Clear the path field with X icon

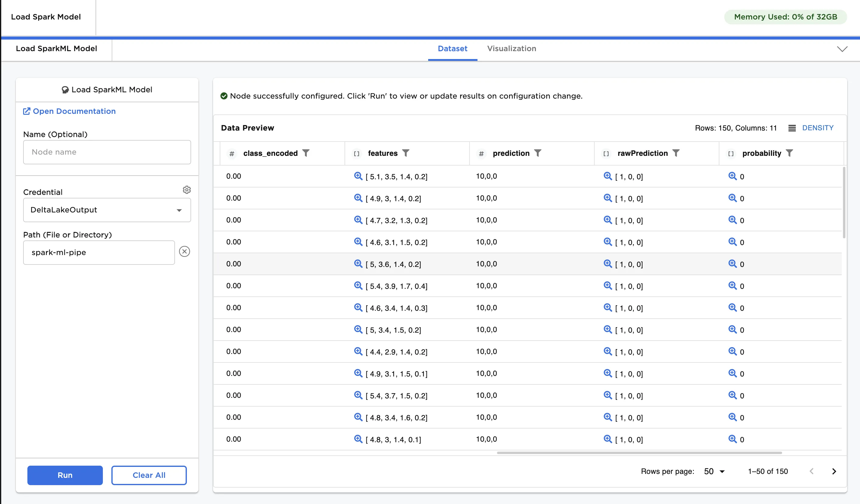[x=184, y=252]
